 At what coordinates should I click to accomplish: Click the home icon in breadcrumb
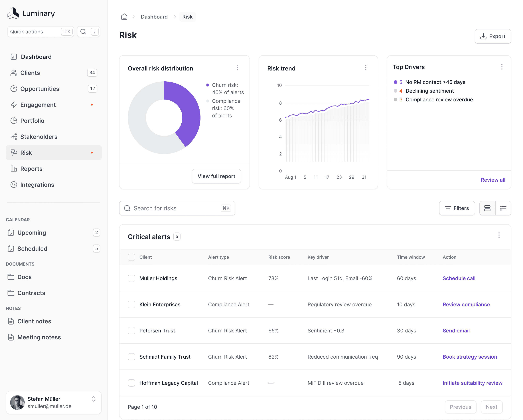click(x=124, y=17)
